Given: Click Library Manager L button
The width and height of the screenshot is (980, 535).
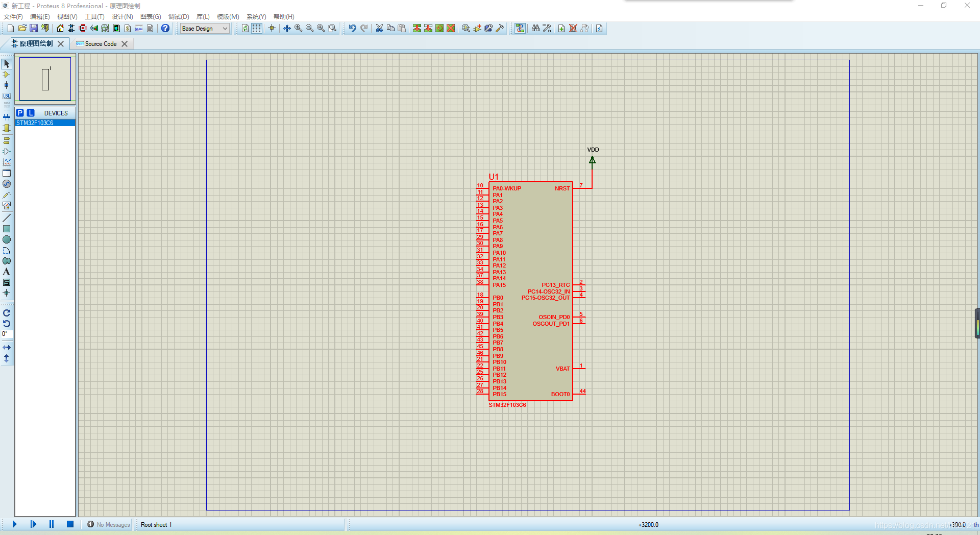Looking at the screenshot, I should (31, 113).
